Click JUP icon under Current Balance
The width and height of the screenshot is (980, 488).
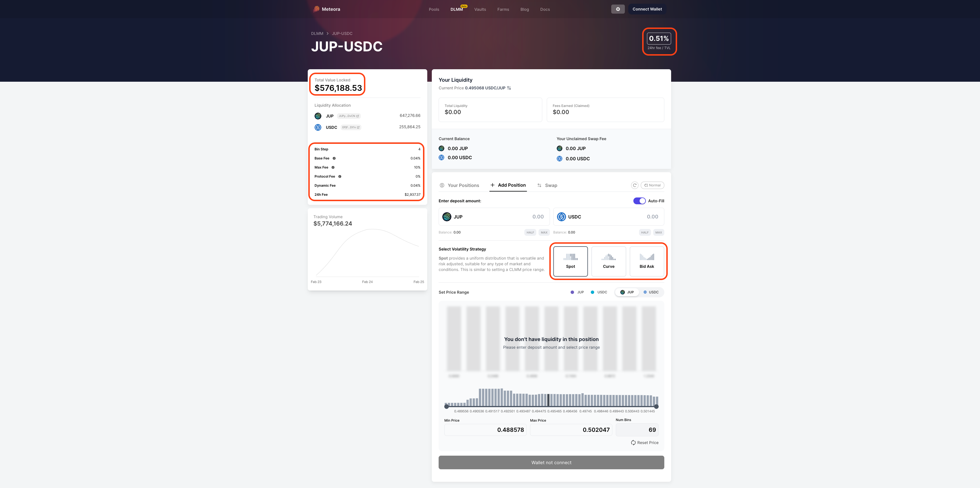442,149
